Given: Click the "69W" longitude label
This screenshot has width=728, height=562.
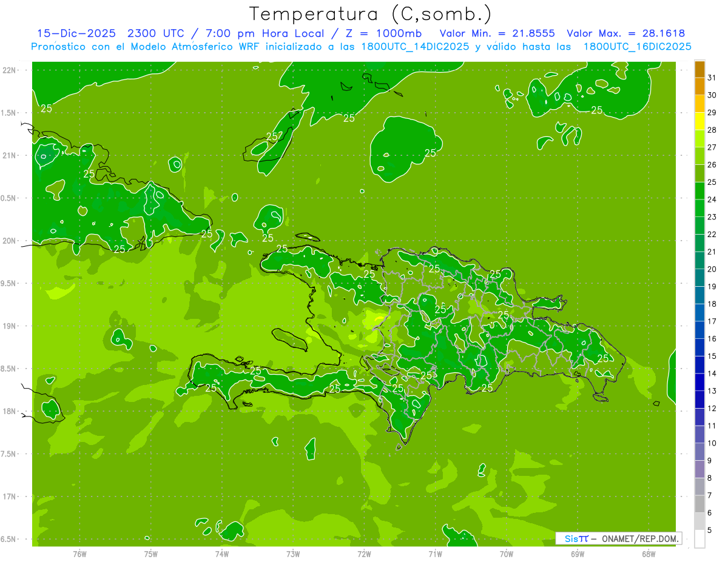Looking at the screenshot, I should [x=578, y=554].
